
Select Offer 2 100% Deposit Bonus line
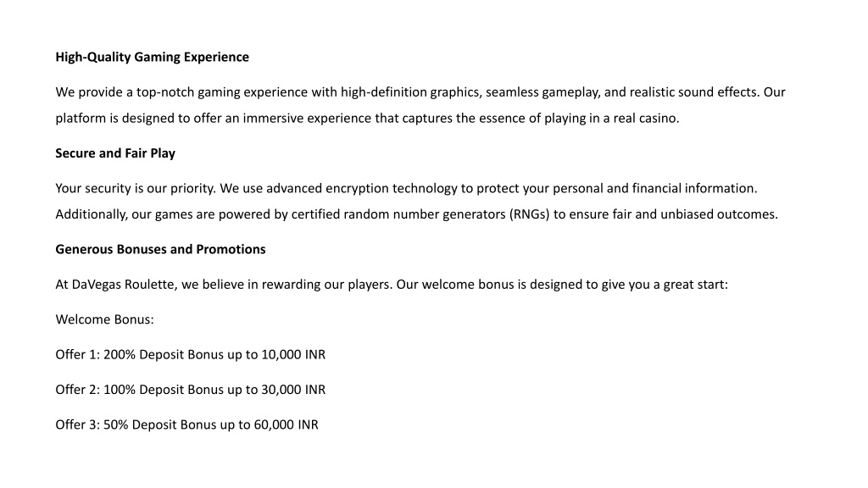coord(191,390)
